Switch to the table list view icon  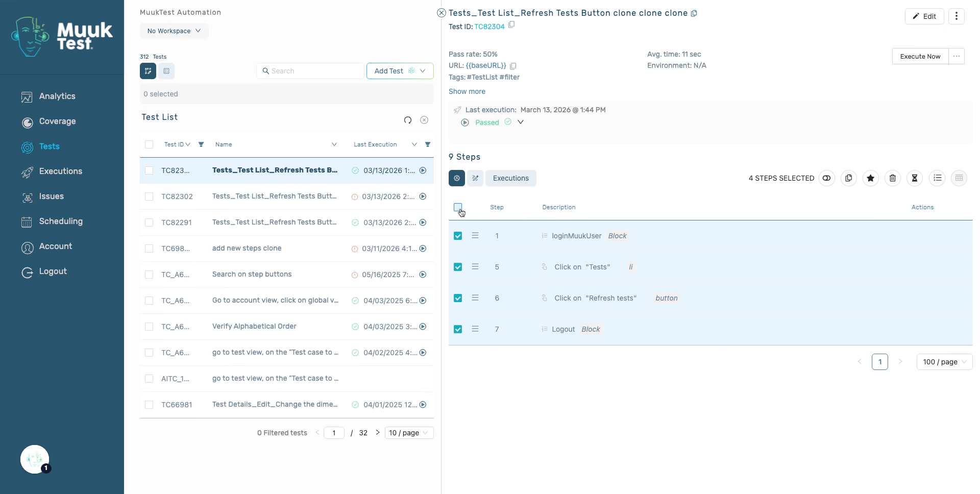pyautogui.click(x=166, y=71)
